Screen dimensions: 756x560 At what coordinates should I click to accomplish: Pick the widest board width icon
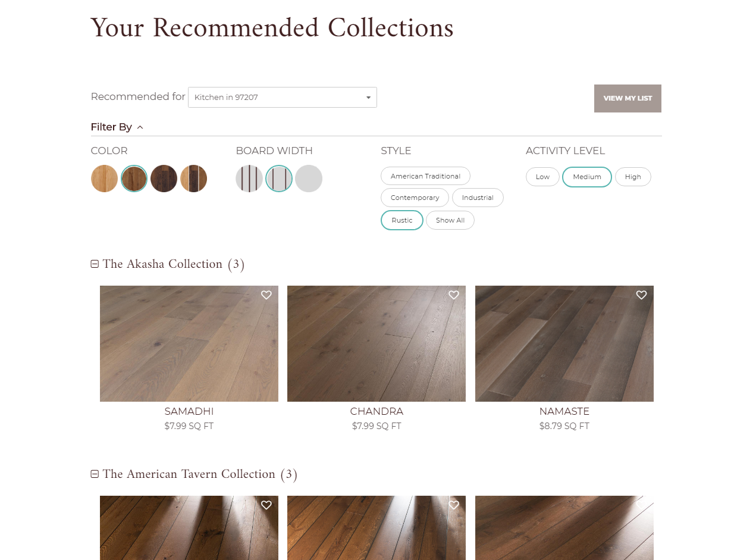pyautogui.click(x=309, y=179)
